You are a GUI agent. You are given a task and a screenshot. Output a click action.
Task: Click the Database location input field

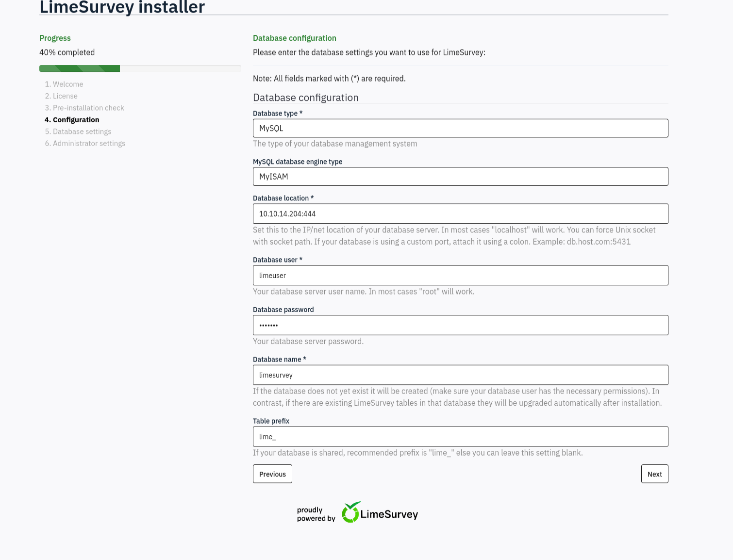(x=460, y=214)
